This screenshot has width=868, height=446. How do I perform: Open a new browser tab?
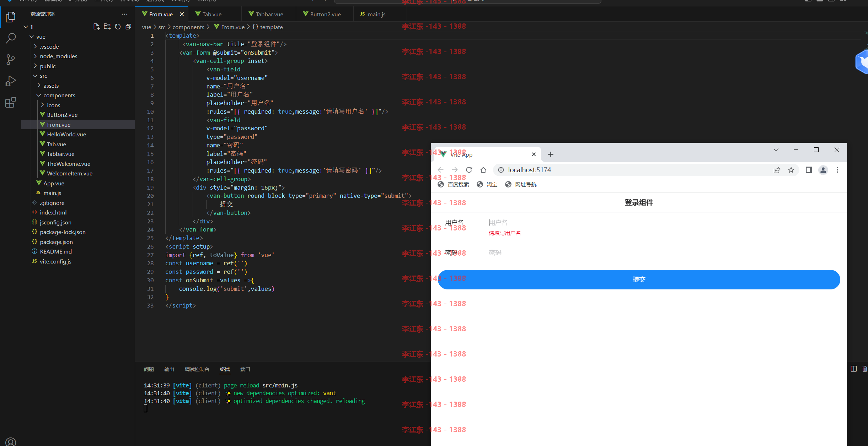click(551, 154)
